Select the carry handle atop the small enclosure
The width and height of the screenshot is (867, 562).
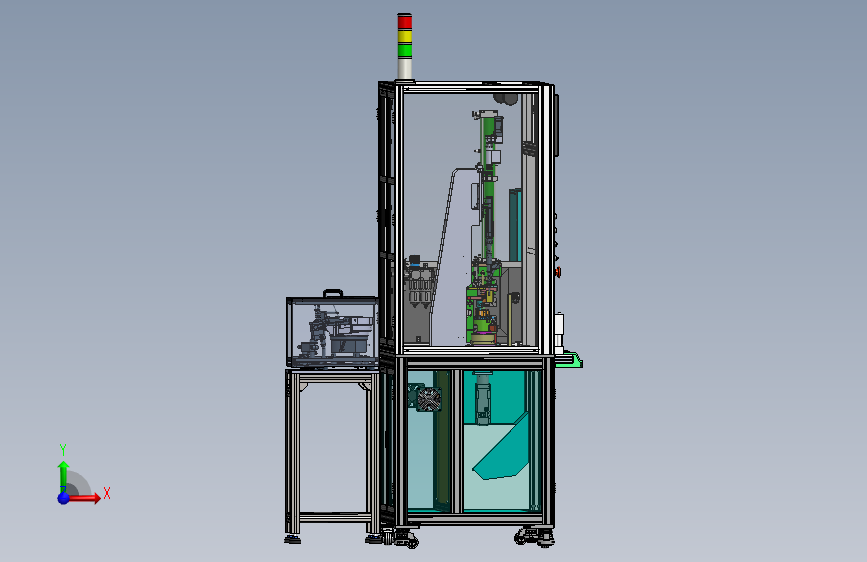click(x=333, y=293)
